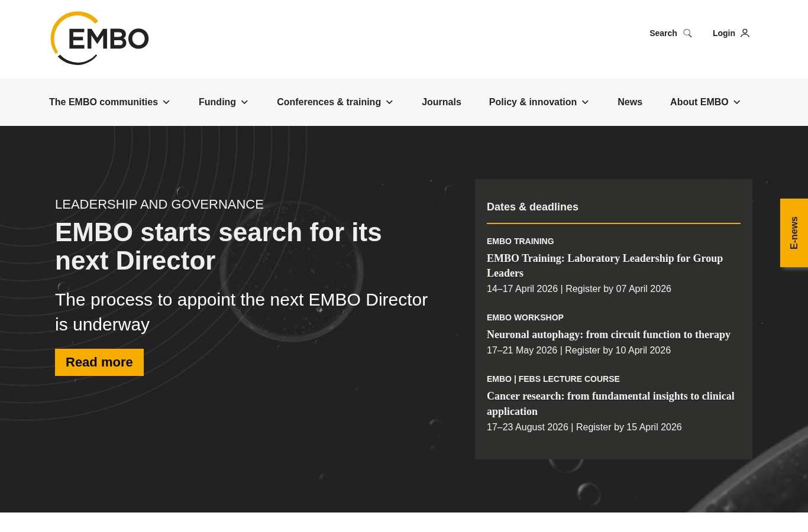
Task: Expand the Policy & innovation chevron
Action: pos(585,102)
